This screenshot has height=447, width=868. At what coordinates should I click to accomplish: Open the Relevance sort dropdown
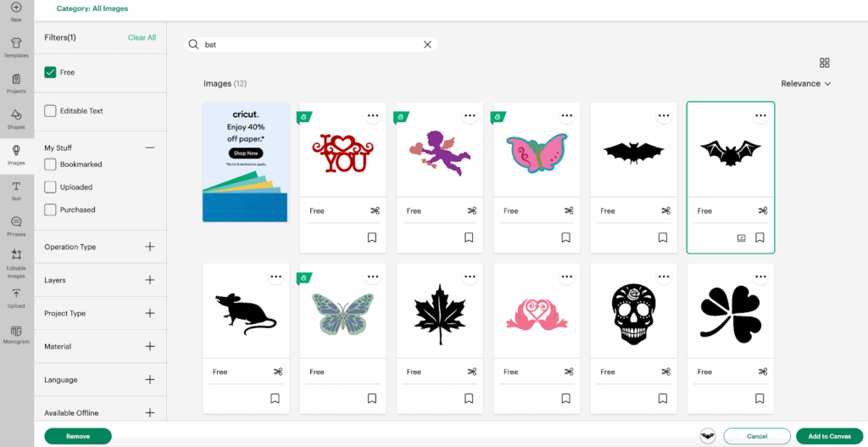(805, 84)
